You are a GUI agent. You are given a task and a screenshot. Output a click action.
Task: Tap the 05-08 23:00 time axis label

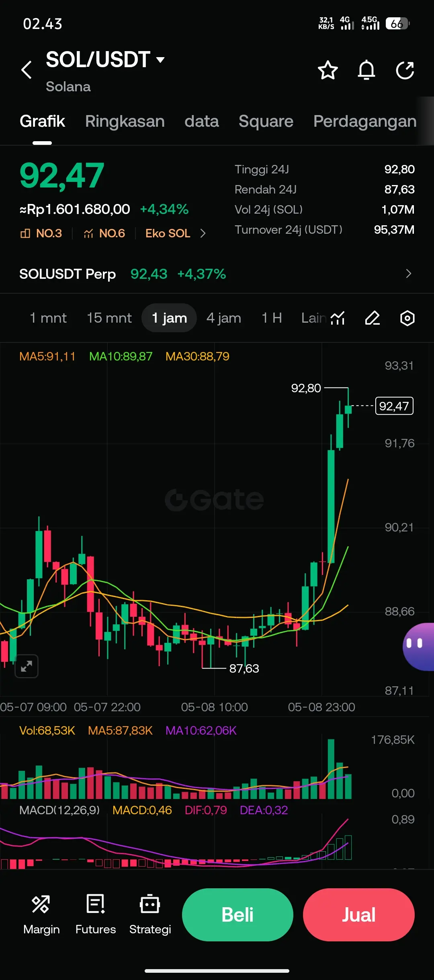click(x=321, y=707)
